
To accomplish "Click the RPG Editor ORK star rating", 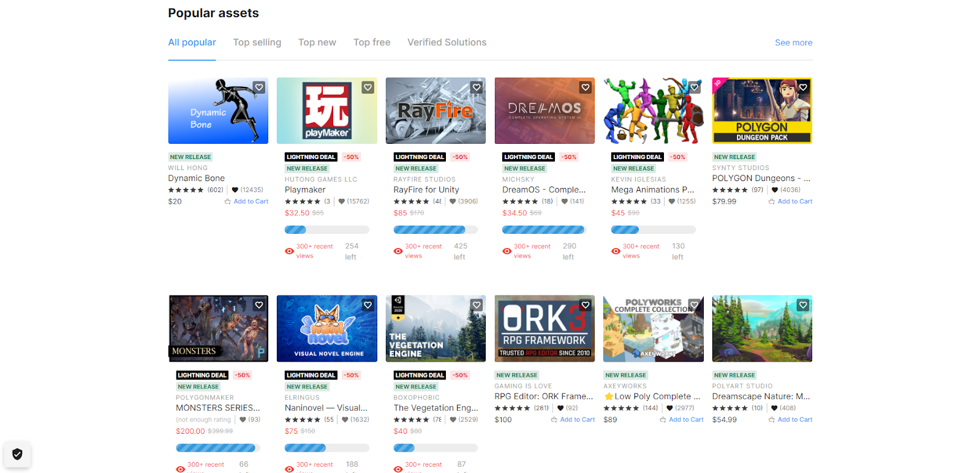I will click(512, 408).
